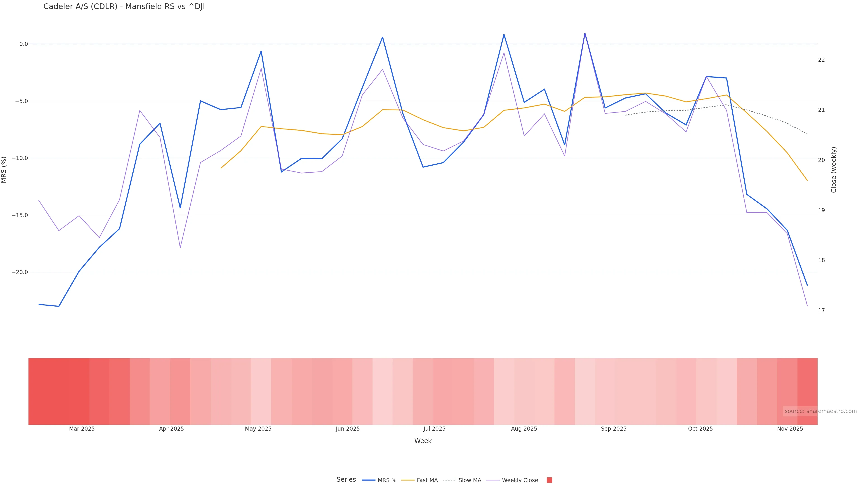This screenshot has height=488, width=868.
Task: Click the dotted Slow MA legend line icon
Action: coord(449,480)
